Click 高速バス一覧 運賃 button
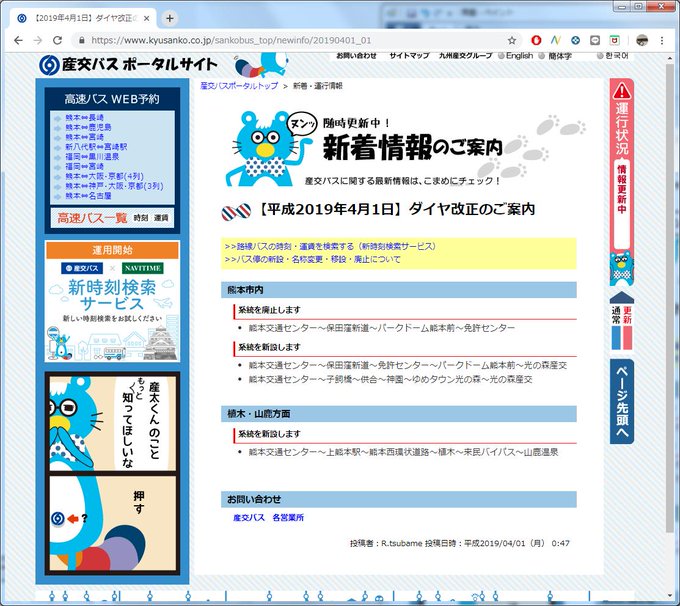This screenshot has width=680, height=606. [161, 218]
